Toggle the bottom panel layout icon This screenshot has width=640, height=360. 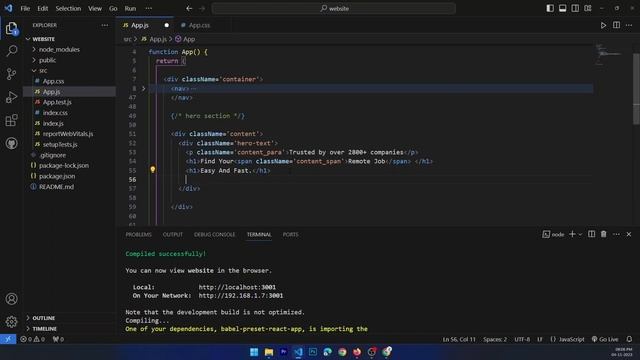(562, 8)
